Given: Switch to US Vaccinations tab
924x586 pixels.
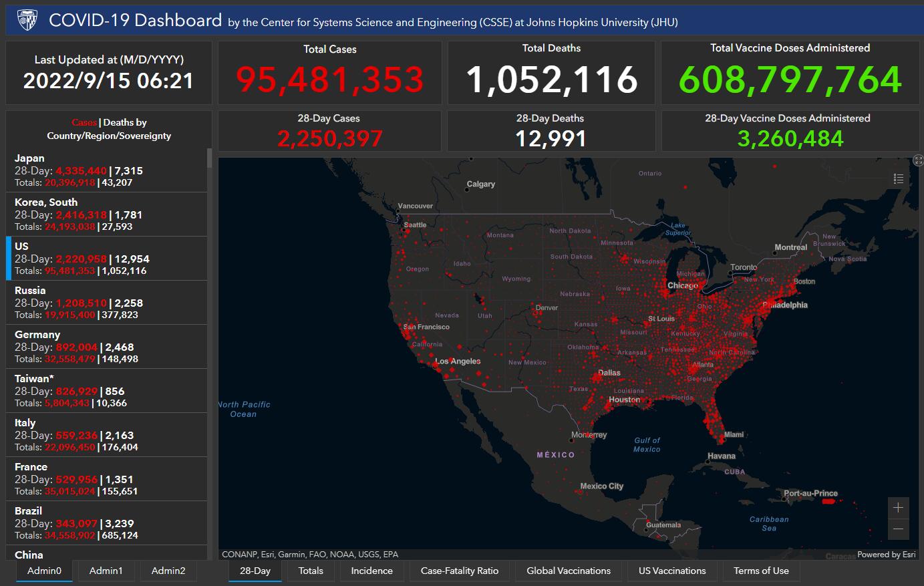Looking at the screenshot, I should tap(672, 571).
